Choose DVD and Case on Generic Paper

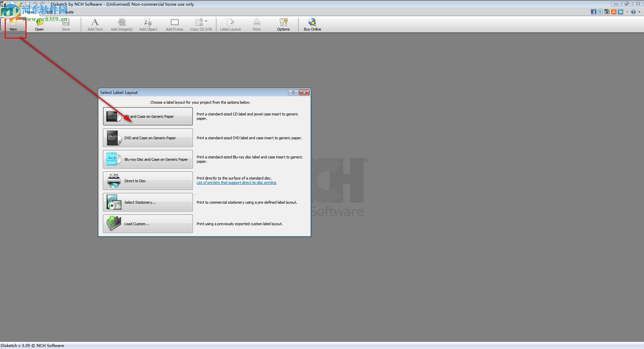coord(148,138)
